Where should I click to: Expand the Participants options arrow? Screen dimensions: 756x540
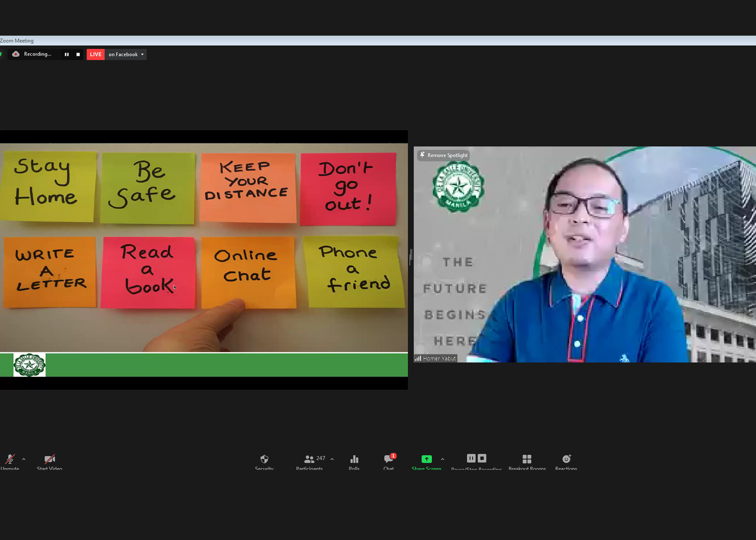(332, 459)
